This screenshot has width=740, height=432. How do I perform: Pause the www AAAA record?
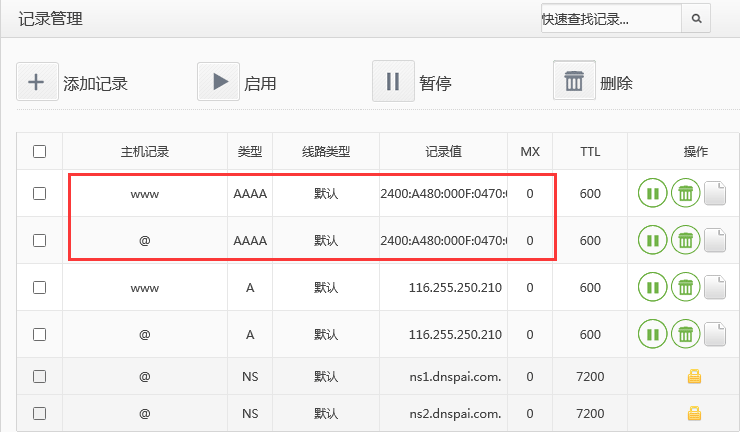(x=652, y=194)
